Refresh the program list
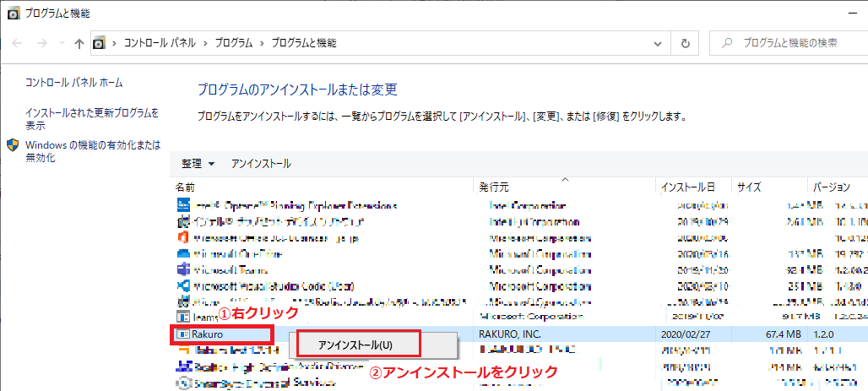This screenshot has height=391, width=868. coord(686,43)
